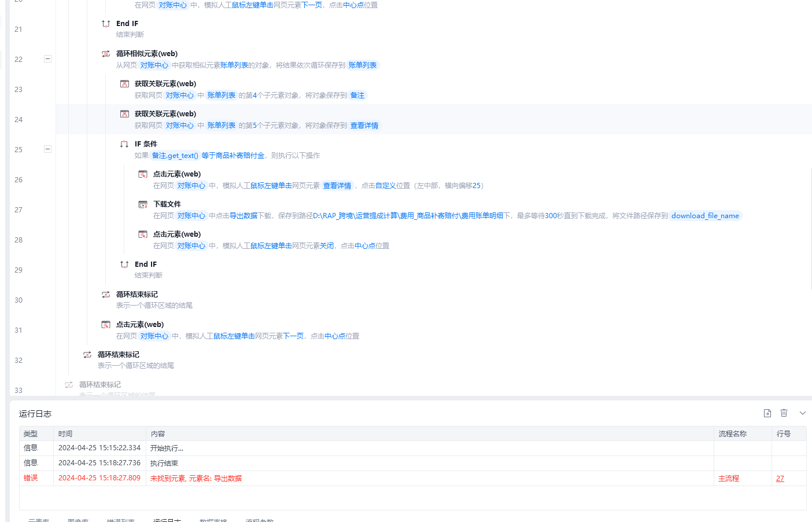Click the 查看详情 chip in line 26 step

337,186
